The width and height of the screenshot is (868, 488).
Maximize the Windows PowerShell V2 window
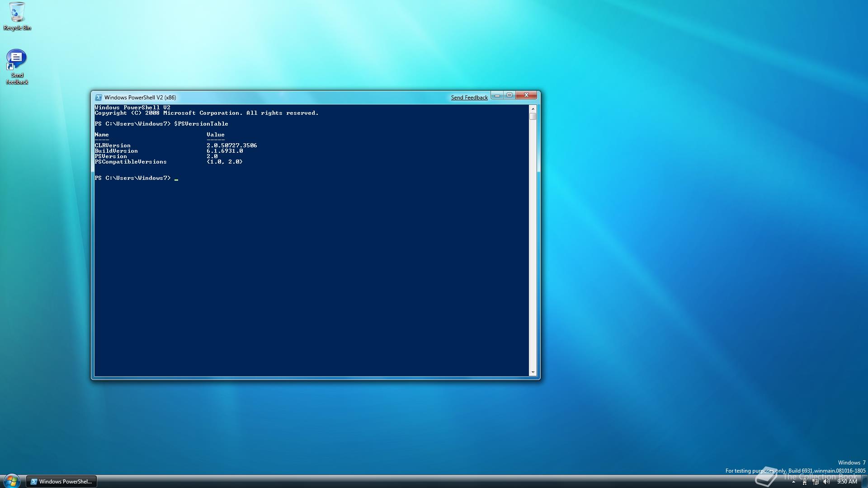point(509,95)
